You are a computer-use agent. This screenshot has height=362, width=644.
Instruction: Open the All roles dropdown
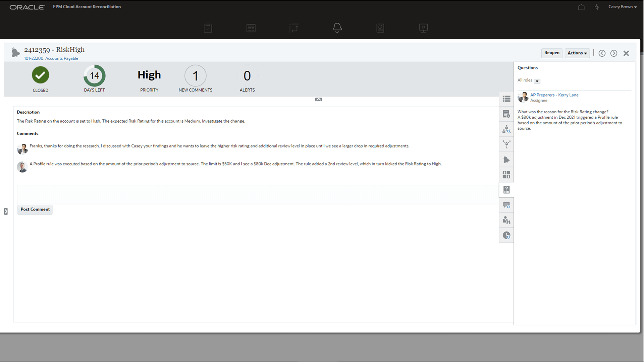[537, 81]
